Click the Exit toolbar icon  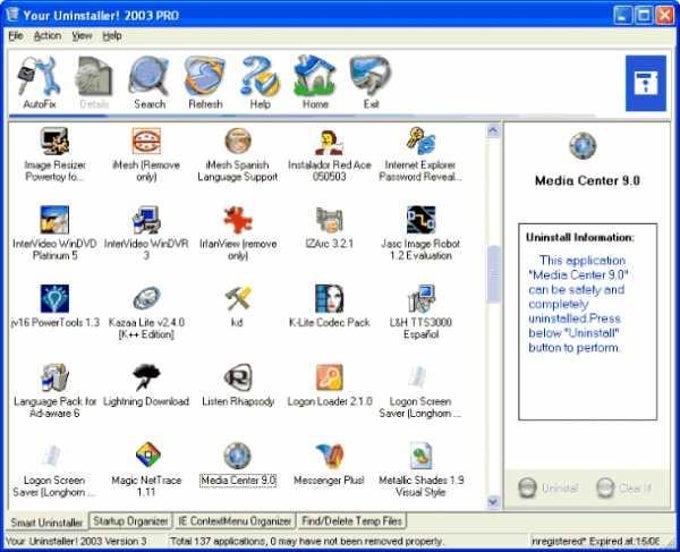pos(371,82)
